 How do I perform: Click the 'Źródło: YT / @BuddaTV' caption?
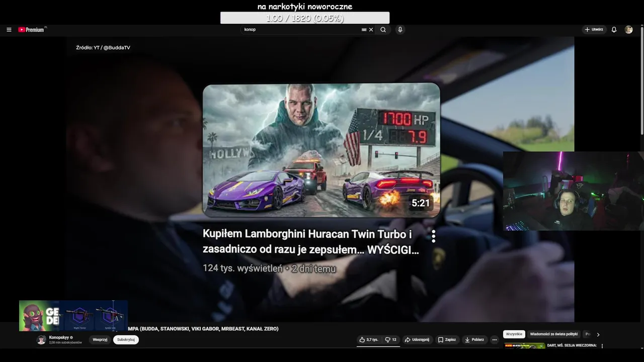pyautogui.click(x=103, y=48)
